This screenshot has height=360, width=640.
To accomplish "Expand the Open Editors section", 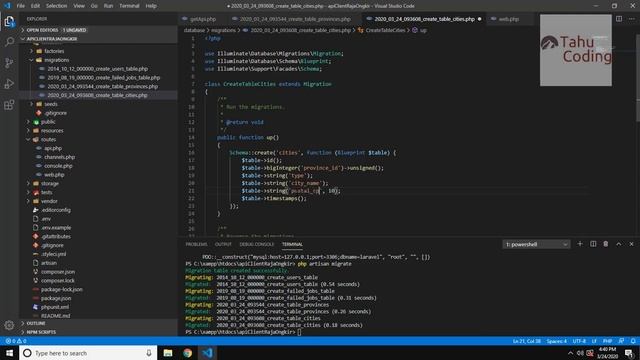I will [x=98, y=30].
